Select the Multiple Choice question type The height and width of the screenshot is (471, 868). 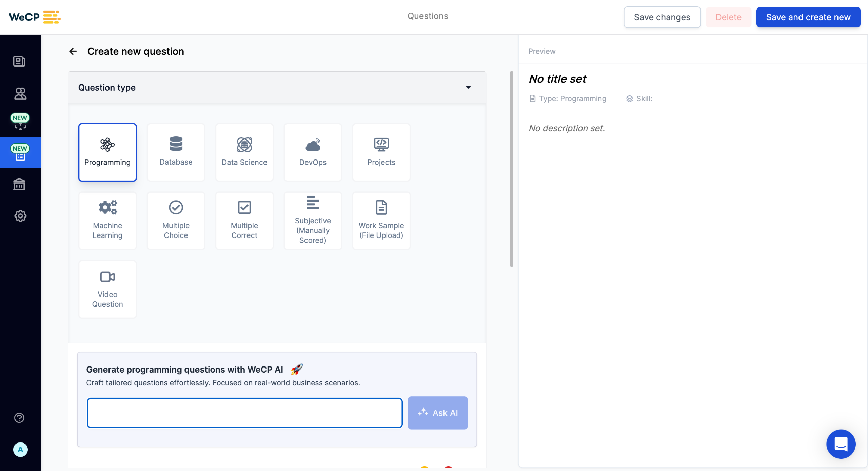[x=176, y=221]
